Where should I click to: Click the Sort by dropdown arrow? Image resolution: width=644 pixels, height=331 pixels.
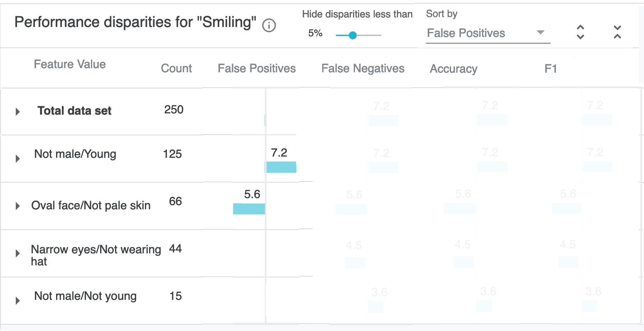click(540, 32)
